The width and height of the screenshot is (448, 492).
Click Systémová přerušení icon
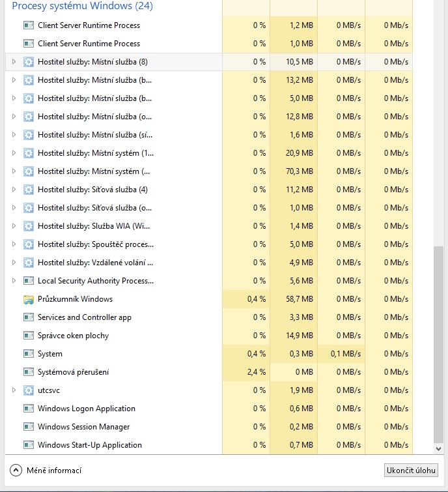click(29, 372)
